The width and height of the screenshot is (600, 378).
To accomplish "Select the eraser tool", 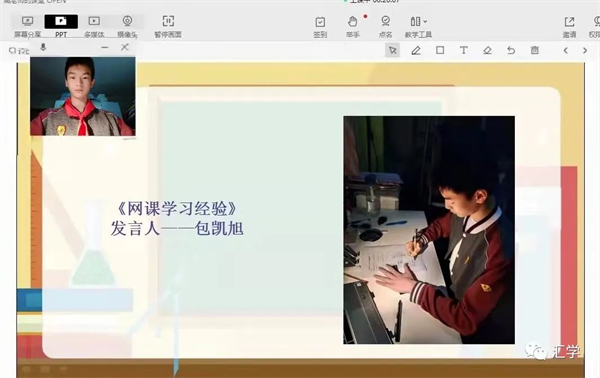I will point(487,50).
